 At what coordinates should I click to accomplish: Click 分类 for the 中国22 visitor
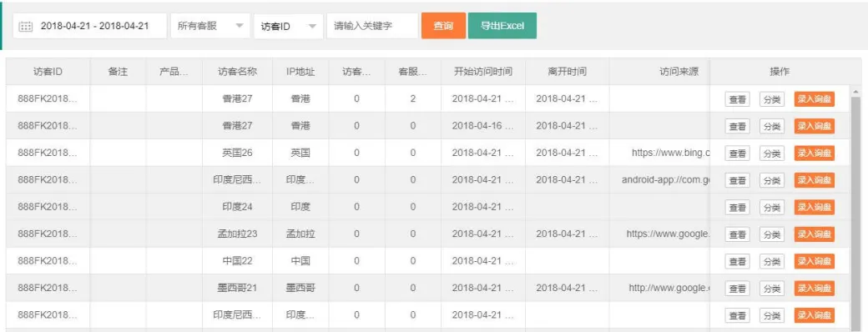(x=772, y=262)
